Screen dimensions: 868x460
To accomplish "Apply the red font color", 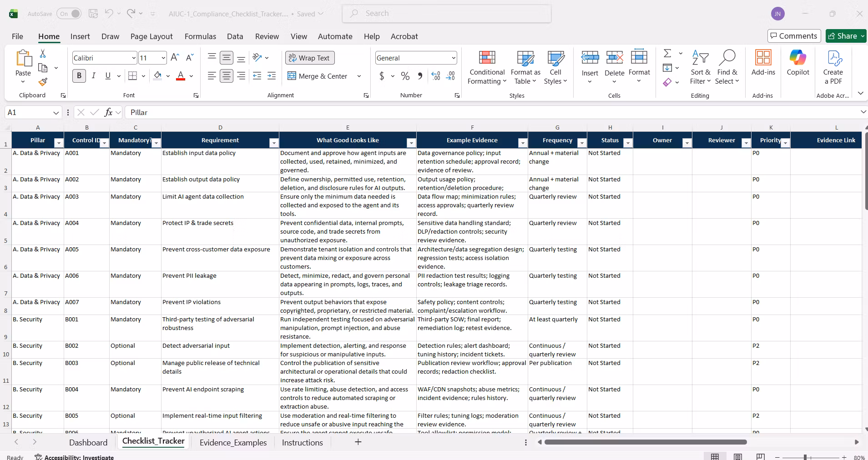I will 181,76.
